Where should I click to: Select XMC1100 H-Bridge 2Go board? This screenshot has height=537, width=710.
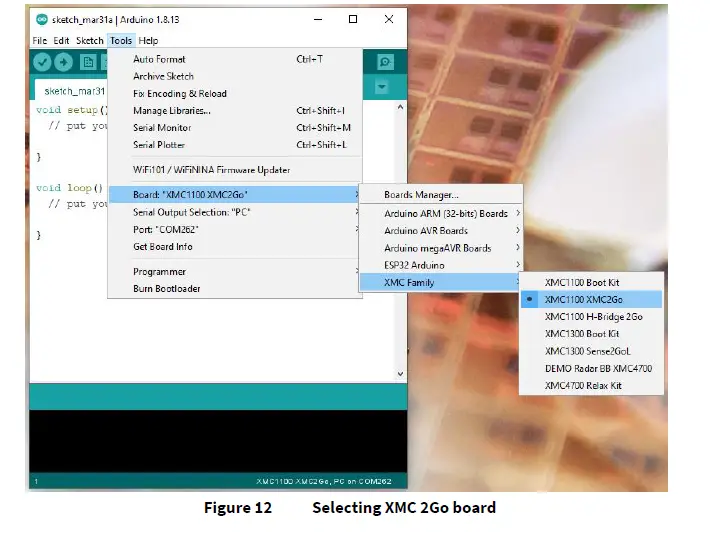(591, 317)
